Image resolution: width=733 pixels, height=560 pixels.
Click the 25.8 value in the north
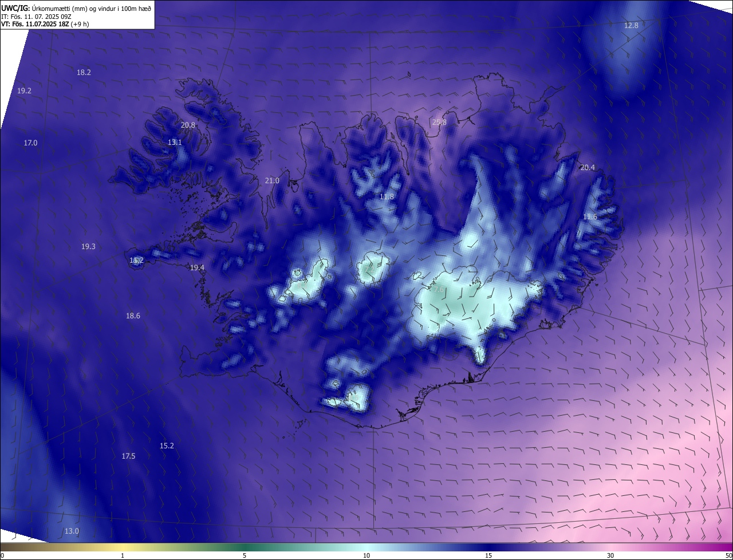pos(439,122)
